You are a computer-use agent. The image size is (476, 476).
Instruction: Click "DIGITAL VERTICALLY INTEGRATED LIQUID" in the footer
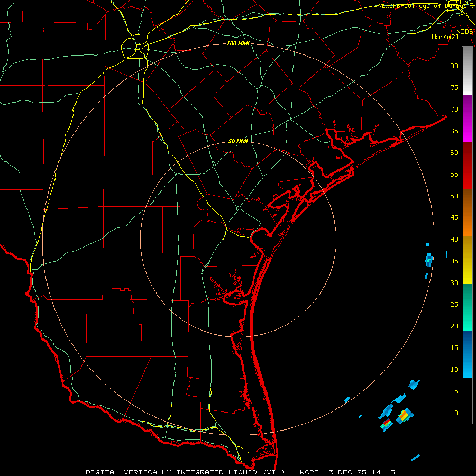click(x=172, y=472)
